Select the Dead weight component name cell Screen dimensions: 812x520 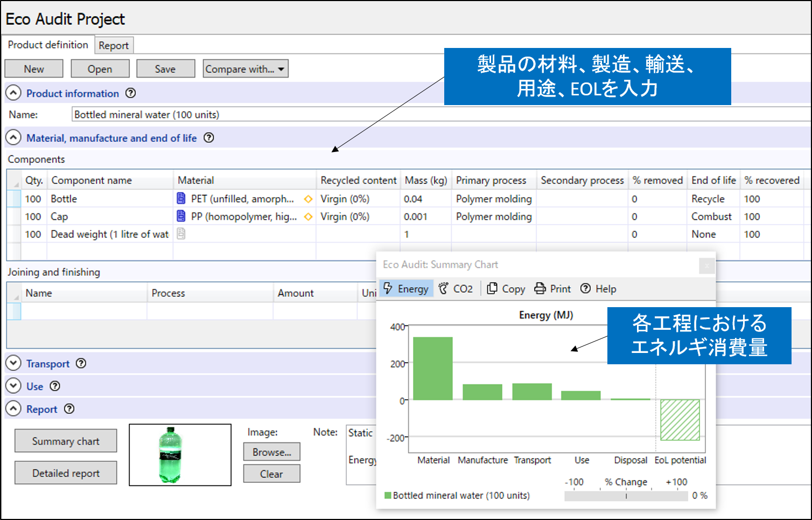click(x=110, y=234)
